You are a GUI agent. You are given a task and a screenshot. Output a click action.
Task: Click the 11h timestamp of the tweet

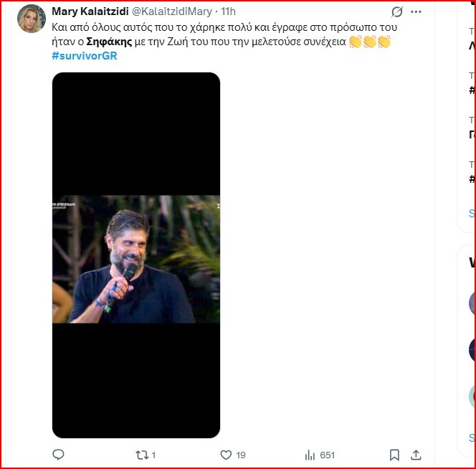[228, 12]
